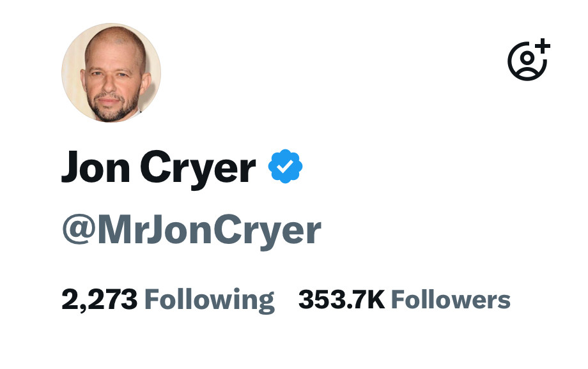The image size is (588, 369).
Task: Click the 353.7K count number
Action: tap(342, 299)
